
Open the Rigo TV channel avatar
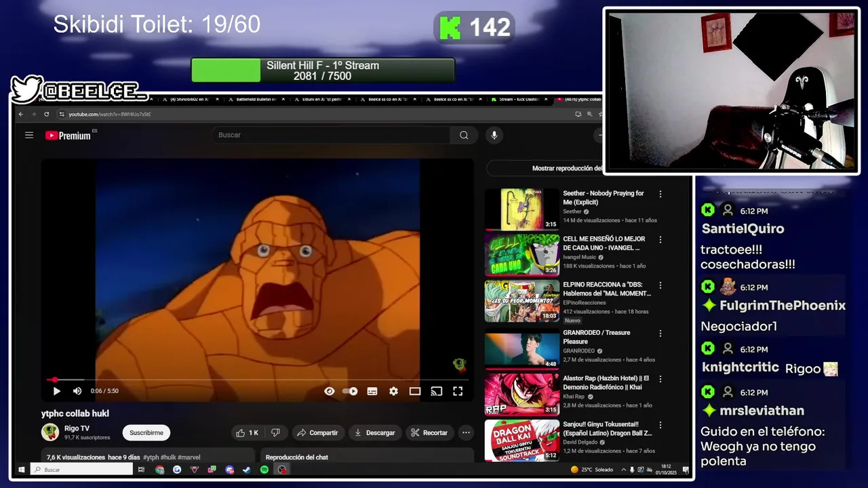click(50, 432)
